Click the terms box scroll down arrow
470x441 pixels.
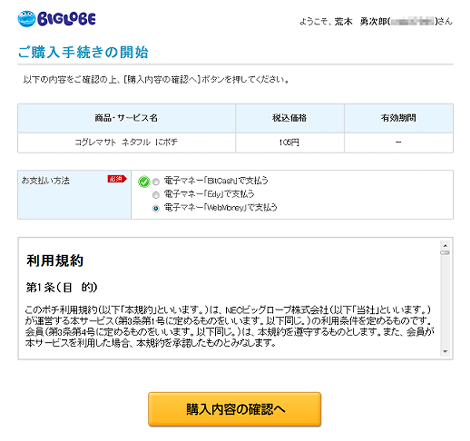click(445, 351)
